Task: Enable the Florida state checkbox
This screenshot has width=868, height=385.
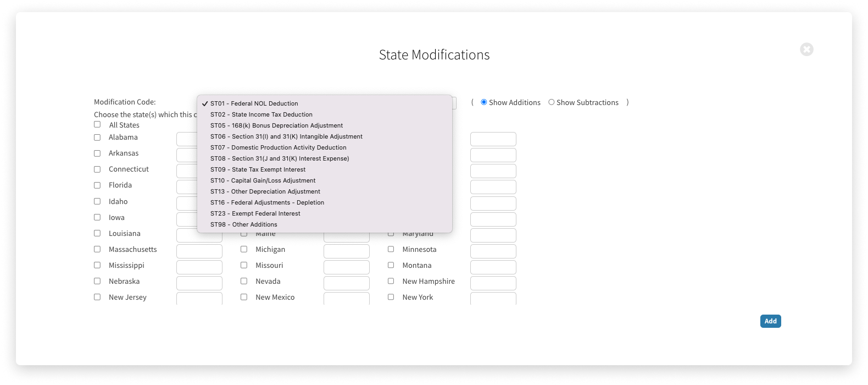Action: pyautogui.click(x=97, y=185)
